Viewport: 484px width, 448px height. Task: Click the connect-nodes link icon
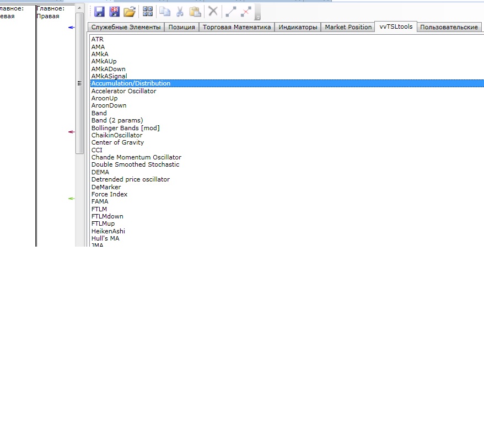pyautogui.click(x=231, y=12)
